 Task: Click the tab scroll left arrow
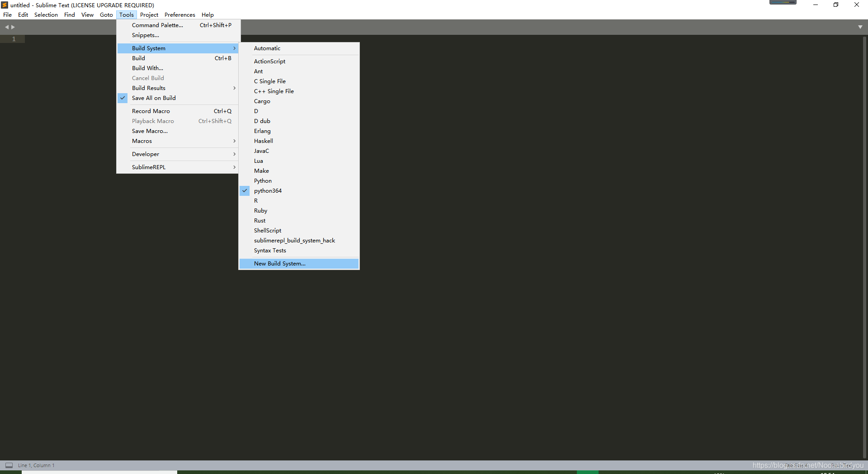pos(7,27)
